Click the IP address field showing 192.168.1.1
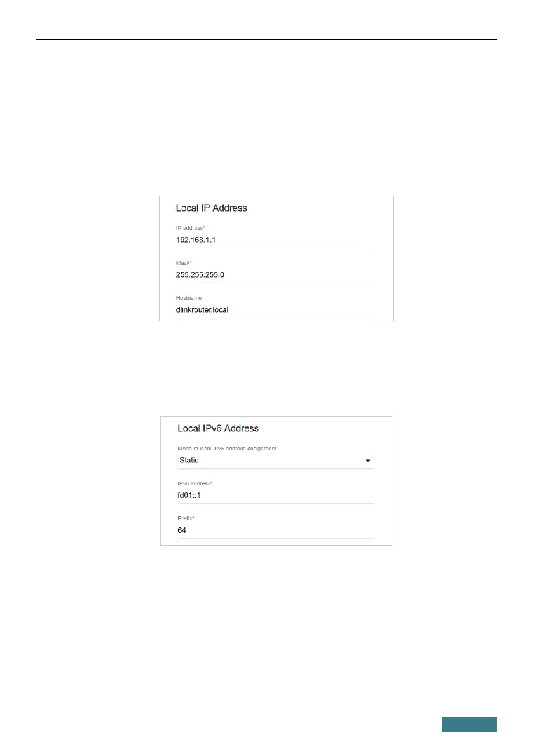This screenshot has width=534, height=756. point(273,240)
